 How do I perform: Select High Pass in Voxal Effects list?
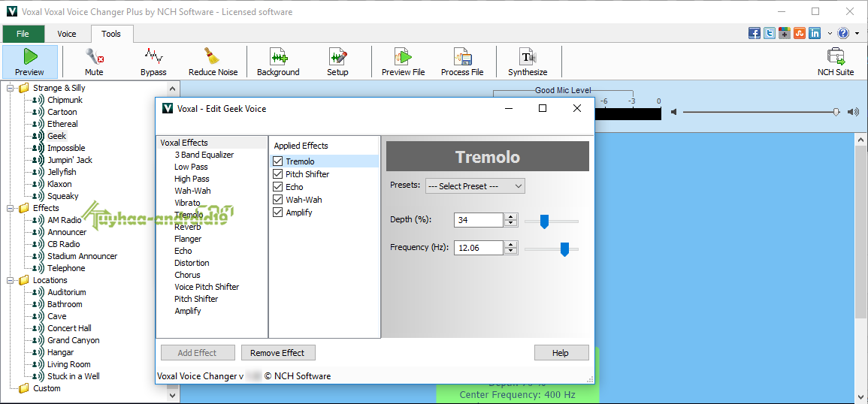coord(192,179)
